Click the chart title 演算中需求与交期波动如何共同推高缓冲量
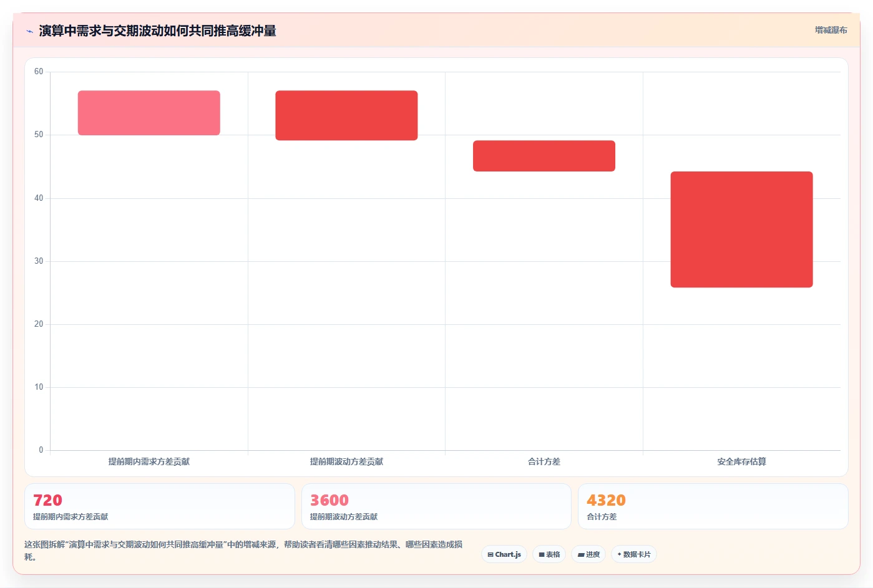The image size is (873, 588). 157,31
